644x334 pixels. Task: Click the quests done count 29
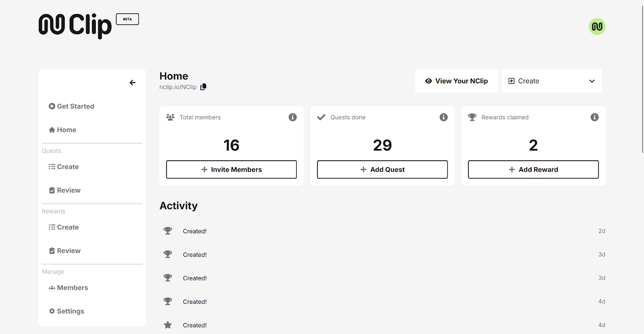click(382, 145)
